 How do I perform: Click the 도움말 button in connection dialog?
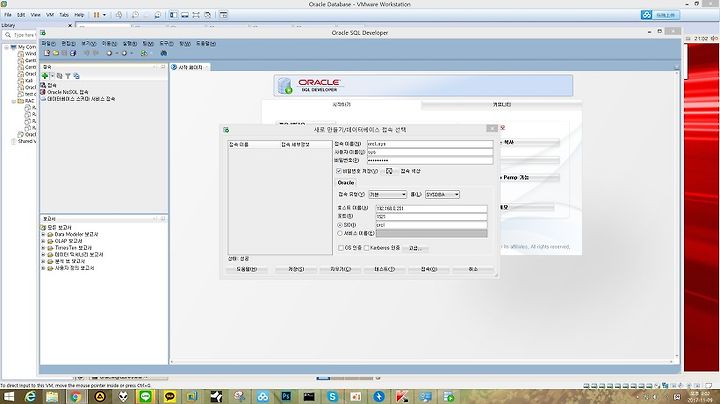247,269
